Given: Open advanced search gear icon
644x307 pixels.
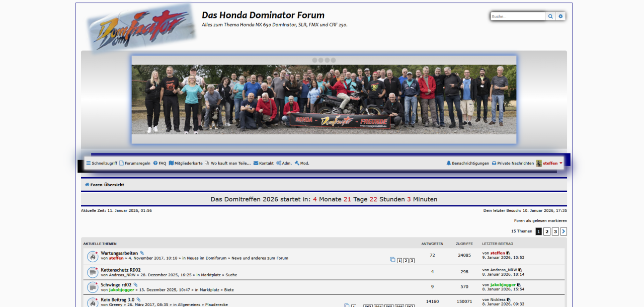Looking at the screenshot, I should (560, 17).
